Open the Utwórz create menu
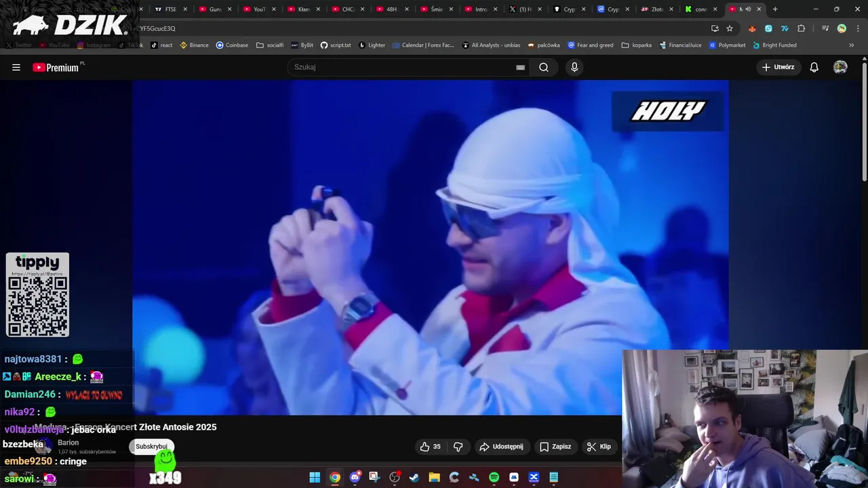The height and width of the screenshot is (488, 868). point(778,67)
